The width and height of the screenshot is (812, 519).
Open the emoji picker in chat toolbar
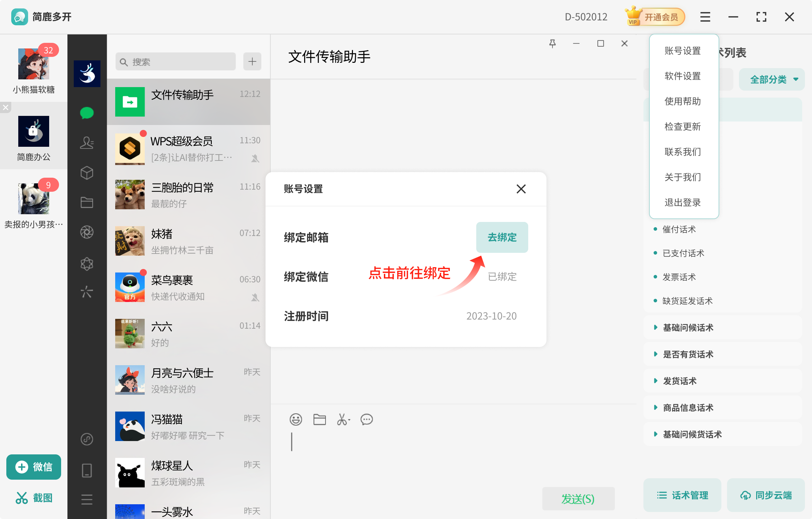(x=296, y=419)
